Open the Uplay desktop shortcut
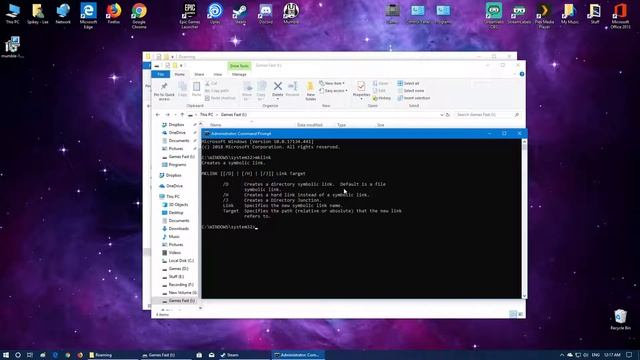640x360 pixels. tap(215, 13)
